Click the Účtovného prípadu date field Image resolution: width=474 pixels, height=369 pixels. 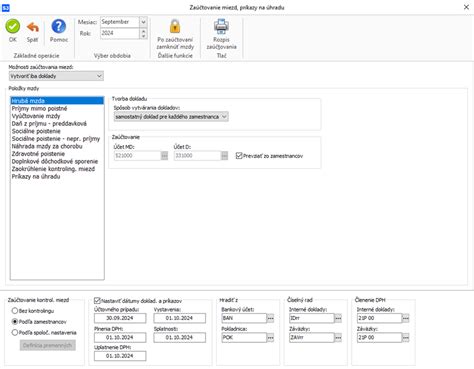120,318
